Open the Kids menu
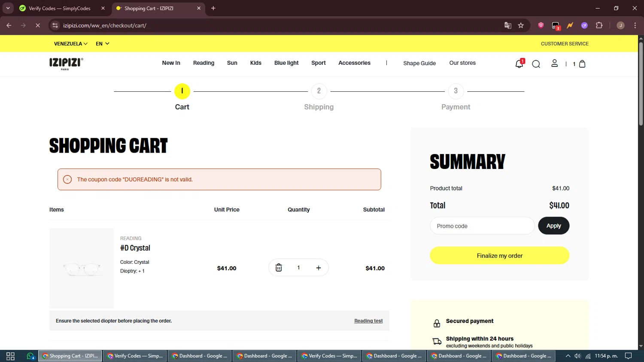 pos(256,63)
